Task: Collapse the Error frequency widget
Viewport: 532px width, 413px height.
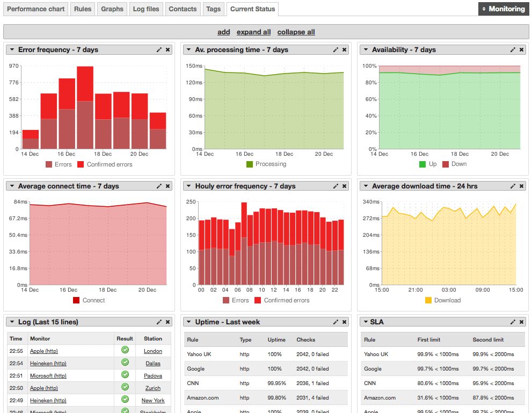Action: tap(11, 49)
